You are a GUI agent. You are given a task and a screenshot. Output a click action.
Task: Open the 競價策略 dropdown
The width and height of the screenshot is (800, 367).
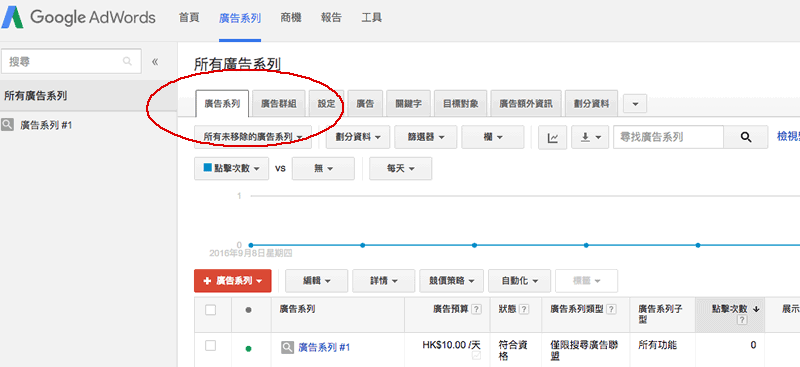[x=452, y=281]
